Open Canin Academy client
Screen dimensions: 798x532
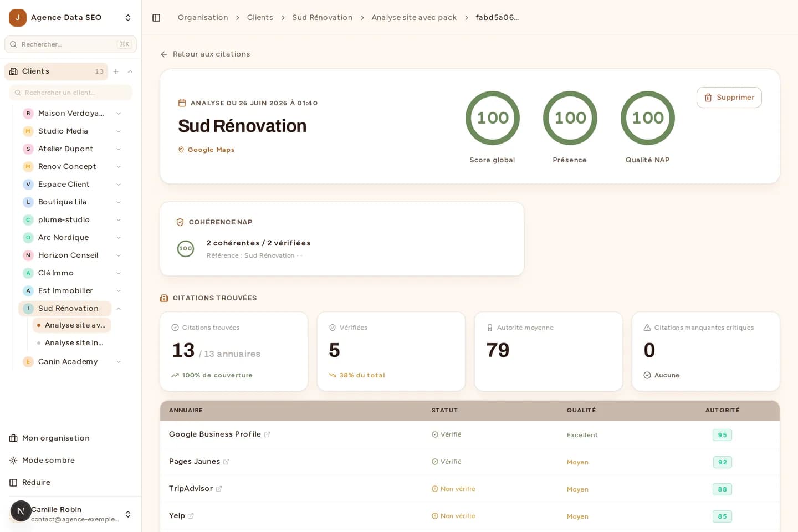[x=68, y=362]
